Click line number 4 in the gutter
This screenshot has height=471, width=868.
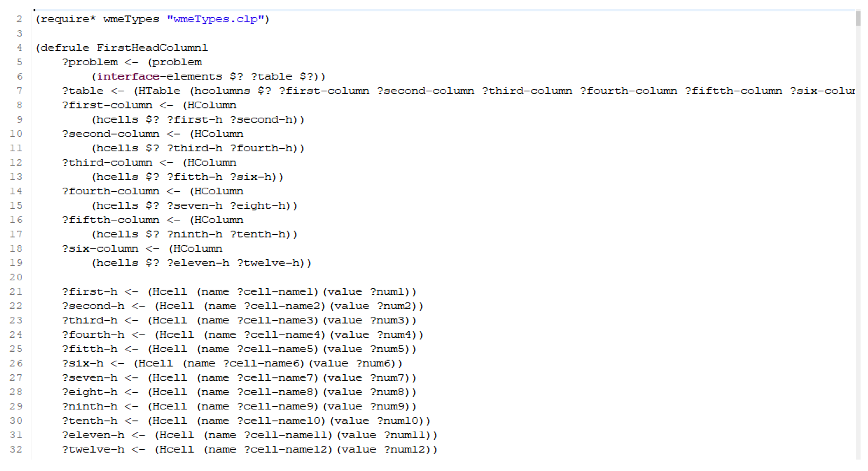coord(19,48)
